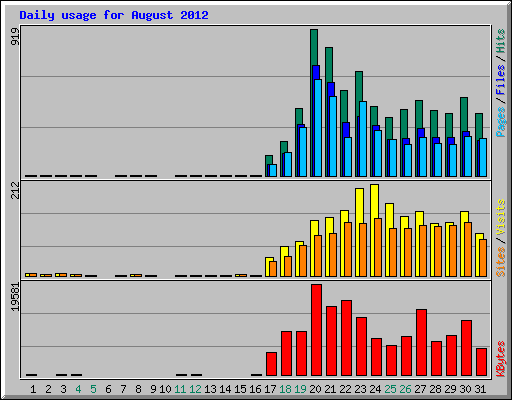Click day label 22 on the x-axis
This screenshot has width=512, height=400.
point(346,389)
